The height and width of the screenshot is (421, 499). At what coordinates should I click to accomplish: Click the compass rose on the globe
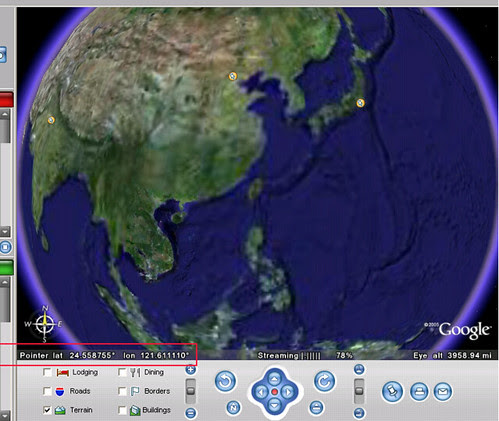tap(45, 324)
